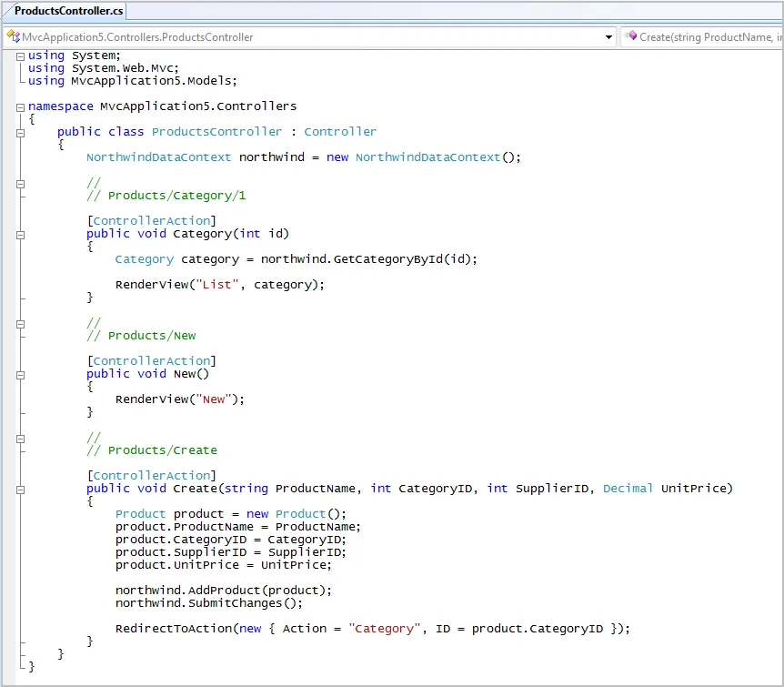
Task: Collapse the ProductsController class outline
Action: (20, 132)
